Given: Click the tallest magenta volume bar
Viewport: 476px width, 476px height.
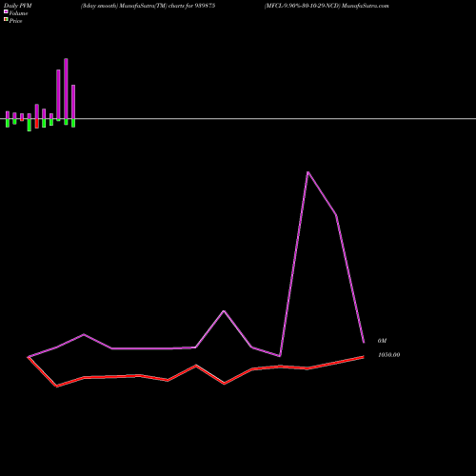Looking at the screenshot, I should coord(66,89).
